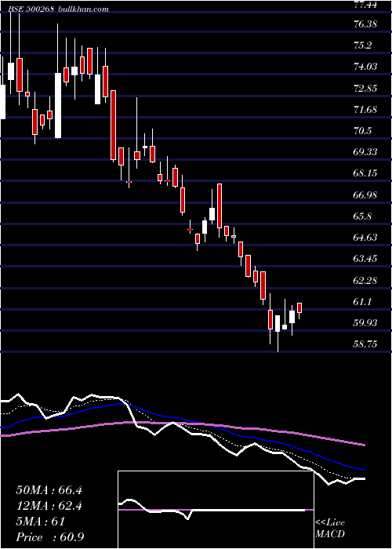
Task: Click the last red candlestick on the right
Action: pyautogui.click(x=299, y=308)
